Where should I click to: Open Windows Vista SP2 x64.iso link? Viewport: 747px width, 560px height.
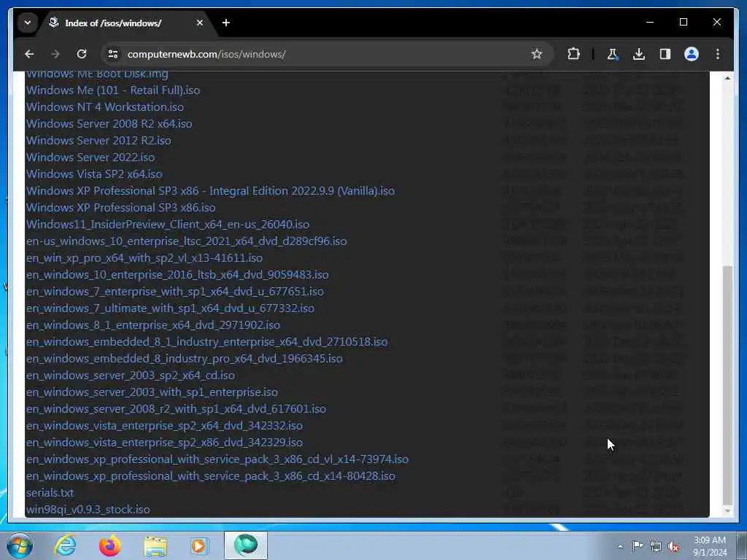(x=94, y=174)
